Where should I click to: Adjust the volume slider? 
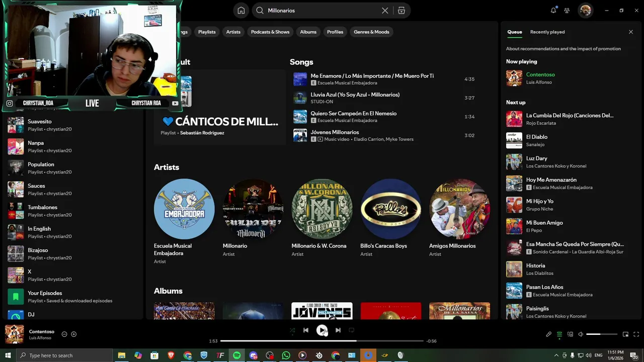click(602, 334)
